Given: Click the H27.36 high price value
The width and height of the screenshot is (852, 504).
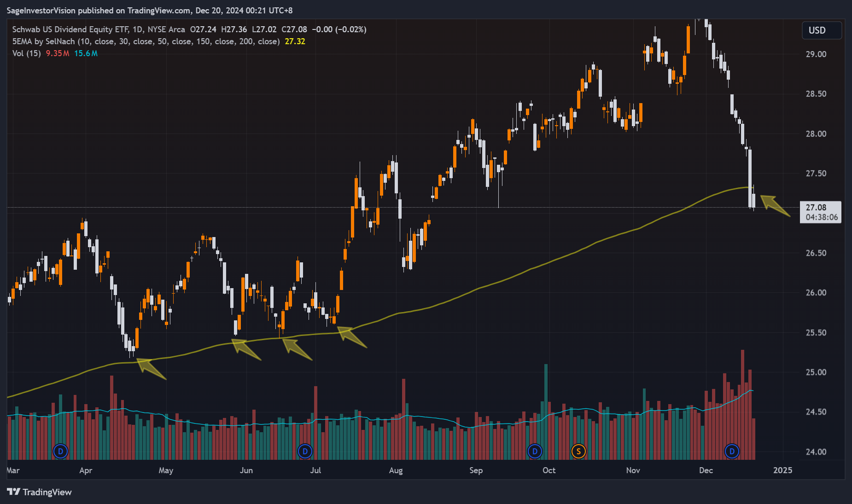Looking at the screenshot, I should click(x=234, y=29).
